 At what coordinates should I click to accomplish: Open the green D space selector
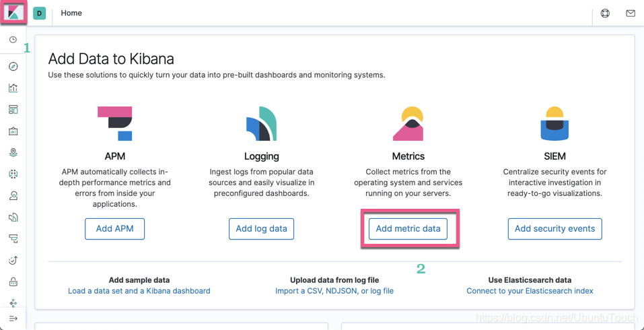[40, 13]
